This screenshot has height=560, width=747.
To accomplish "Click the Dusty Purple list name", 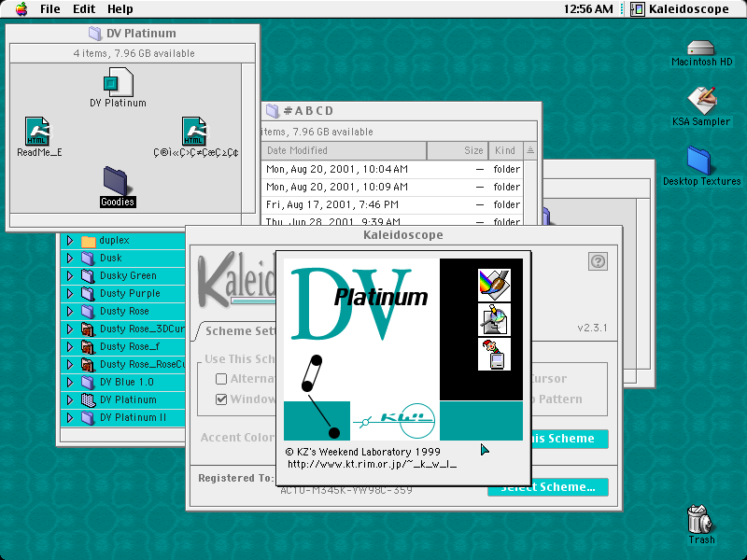I will point(130,293).
